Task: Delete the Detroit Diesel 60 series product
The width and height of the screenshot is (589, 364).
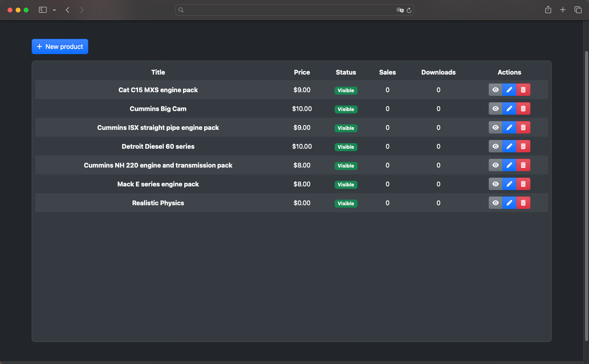Action: (x=523, y=146)
